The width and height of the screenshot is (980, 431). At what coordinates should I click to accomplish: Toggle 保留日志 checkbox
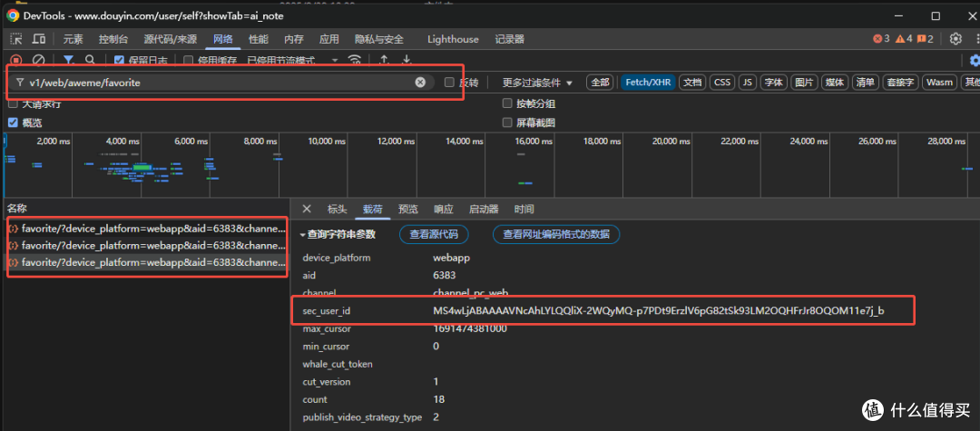click(x=120, y=60)
